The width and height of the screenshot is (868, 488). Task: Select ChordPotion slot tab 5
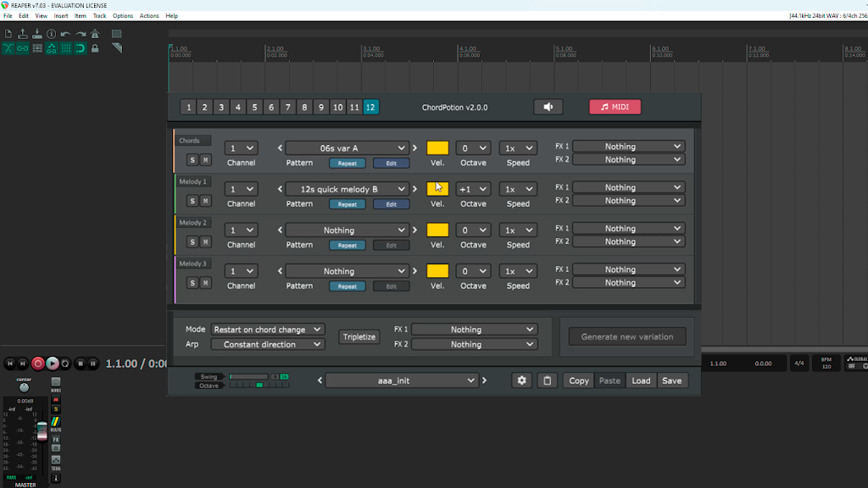pyautogui.click(x=254, y=108)
